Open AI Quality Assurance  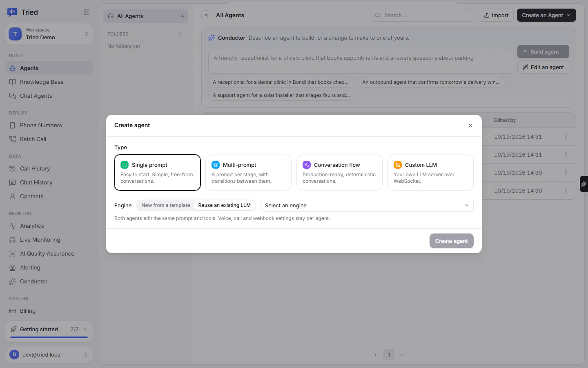(49, 254)
